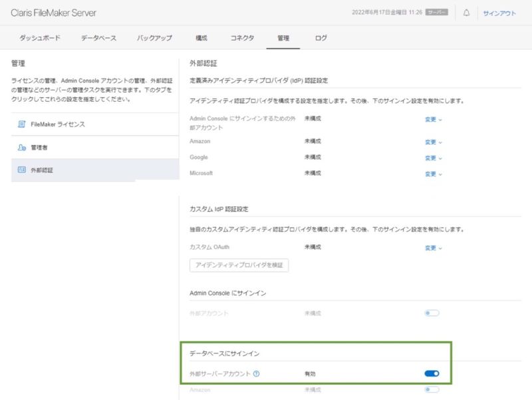Select 外部認証 sidebar item
Screen dimensions: 532x400
[95, 170]
